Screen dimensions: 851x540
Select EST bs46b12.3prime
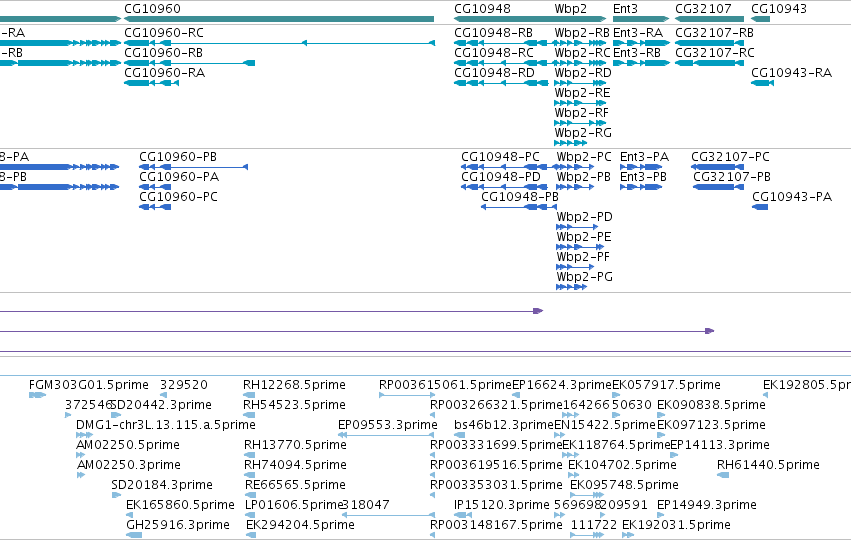coord(504,425)
